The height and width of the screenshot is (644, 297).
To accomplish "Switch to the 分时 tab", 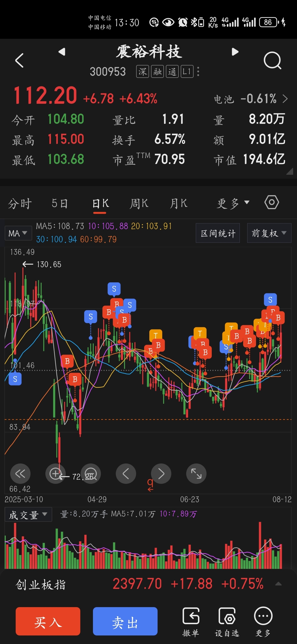I will tap(20, 204).
